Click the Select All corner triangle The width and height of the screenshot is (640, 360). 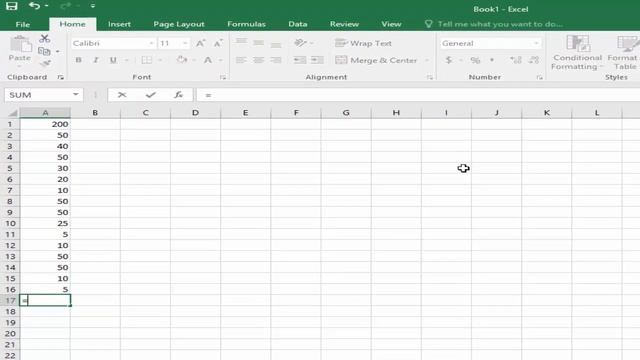(12, 113)
